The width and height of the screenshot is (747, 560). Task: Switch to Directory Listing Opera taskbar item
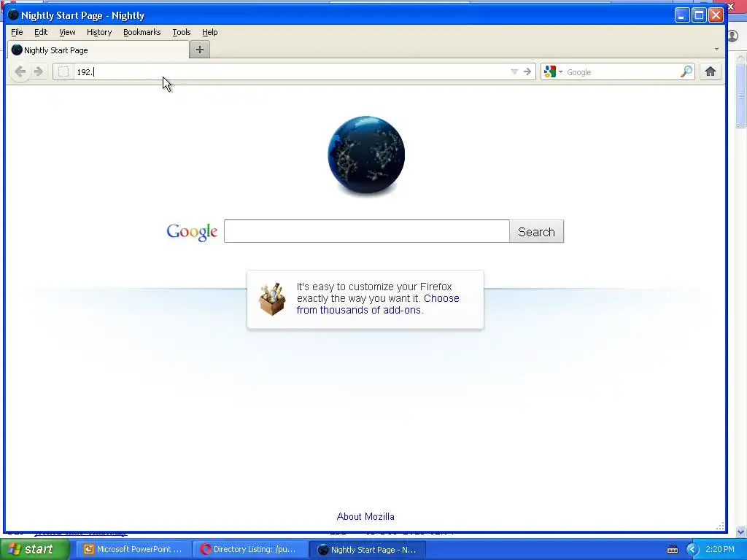tap(249, 549)
